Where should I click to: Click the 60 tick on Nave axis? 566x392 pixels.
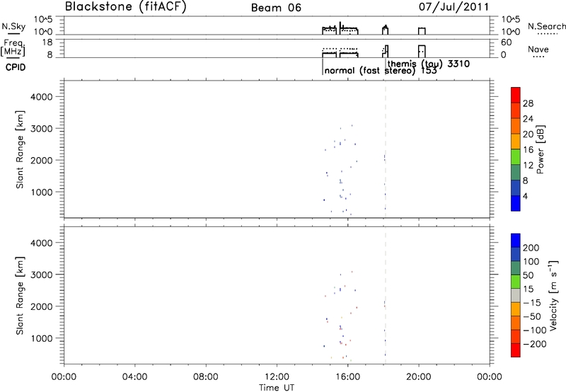[x=507, y=42]
